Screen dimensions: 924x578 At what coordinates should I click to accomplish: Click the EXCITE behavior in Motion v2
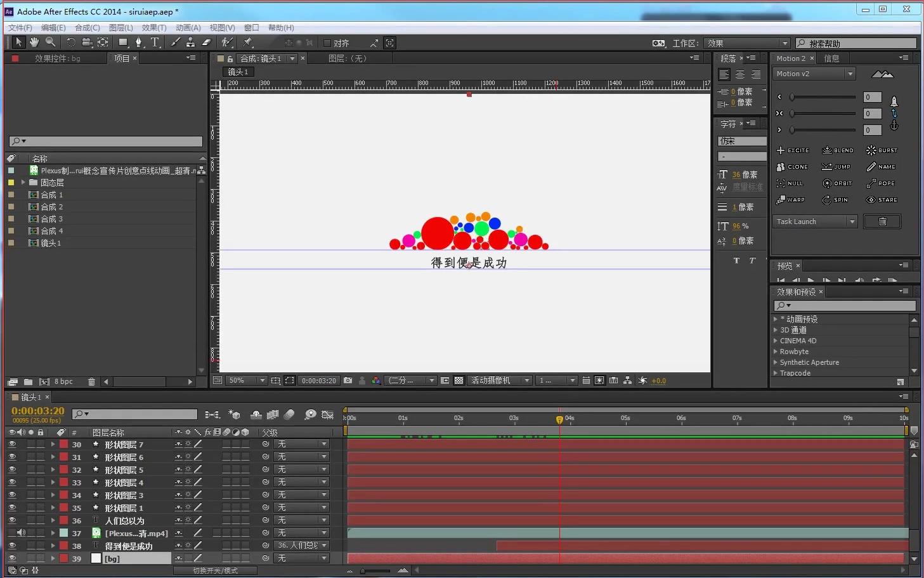coord(793,150)
